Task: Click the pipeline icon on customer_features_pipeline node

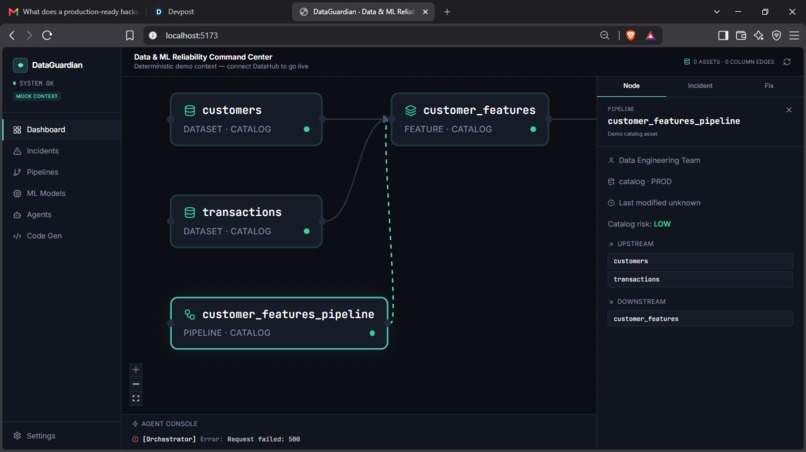Action: (190, 314)
